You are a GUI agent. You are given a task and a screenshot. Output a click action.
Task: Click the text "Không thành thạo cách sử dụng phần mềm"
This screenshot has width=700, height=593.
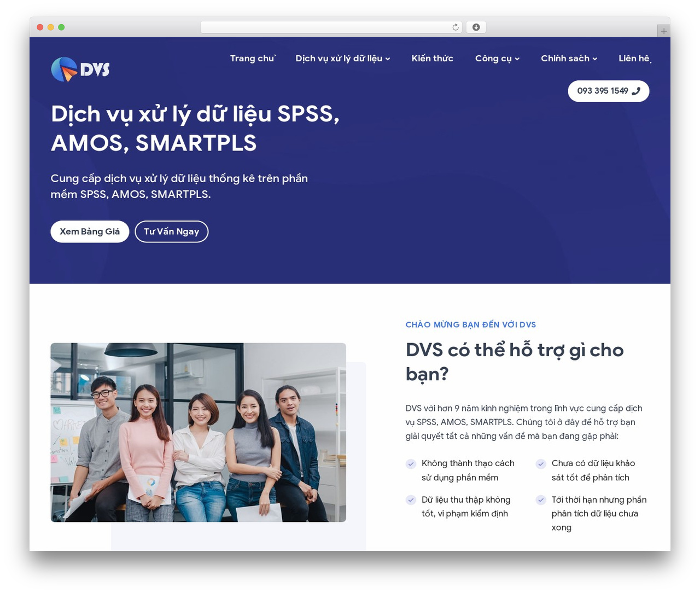pos(468,470)
